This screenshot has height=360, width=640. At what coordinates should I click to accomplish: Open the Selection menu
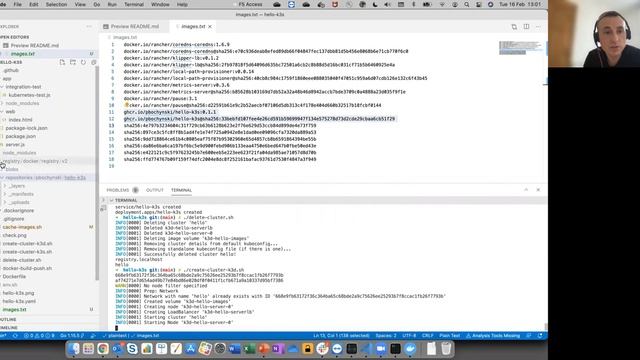click(x=56, y=4)
